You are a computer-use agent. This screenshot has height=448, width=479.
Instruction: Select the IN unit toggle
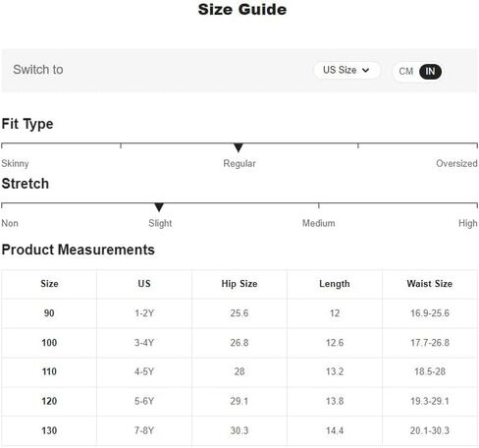tap(430, 72)
